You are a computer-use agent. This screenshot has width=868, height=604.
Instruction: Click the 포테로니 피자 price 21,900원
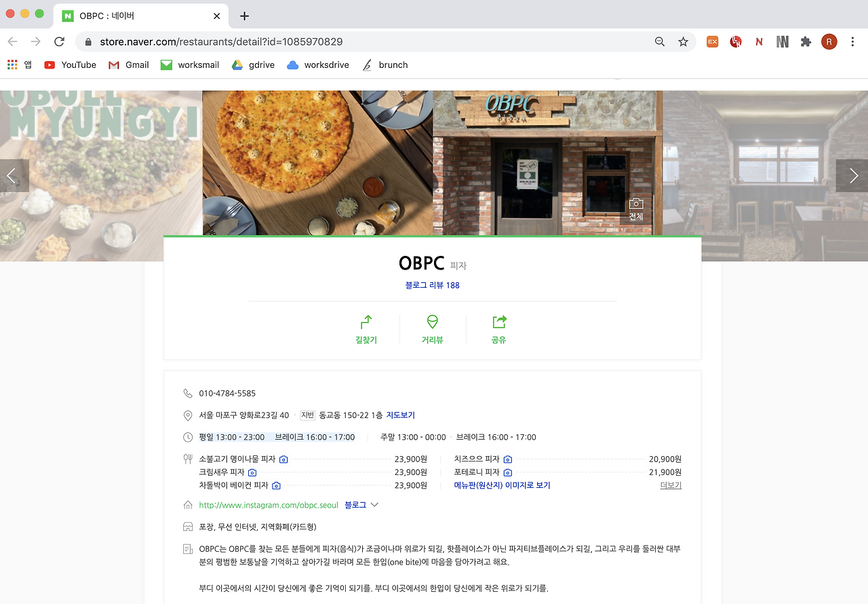(665, 472)
